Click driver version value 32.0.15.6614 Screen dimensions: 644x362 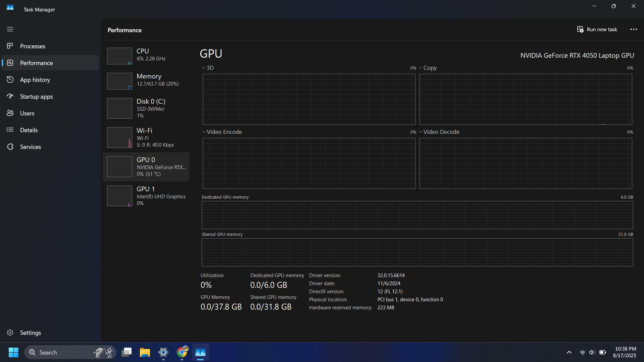[391, 275]
